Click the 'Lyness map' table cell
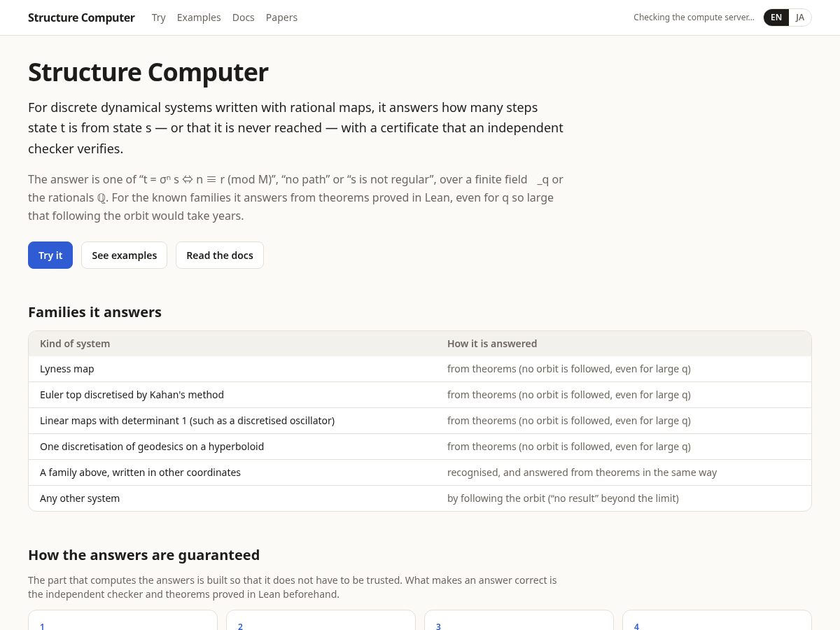Screen dimensions: 840x630 click(x=232, y=369)
